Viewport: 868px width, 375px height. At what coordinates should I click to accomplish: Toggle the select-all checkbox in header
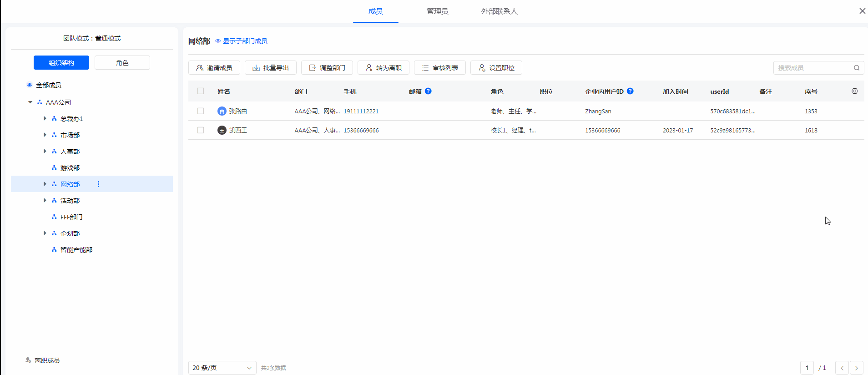tap(201, 91)
